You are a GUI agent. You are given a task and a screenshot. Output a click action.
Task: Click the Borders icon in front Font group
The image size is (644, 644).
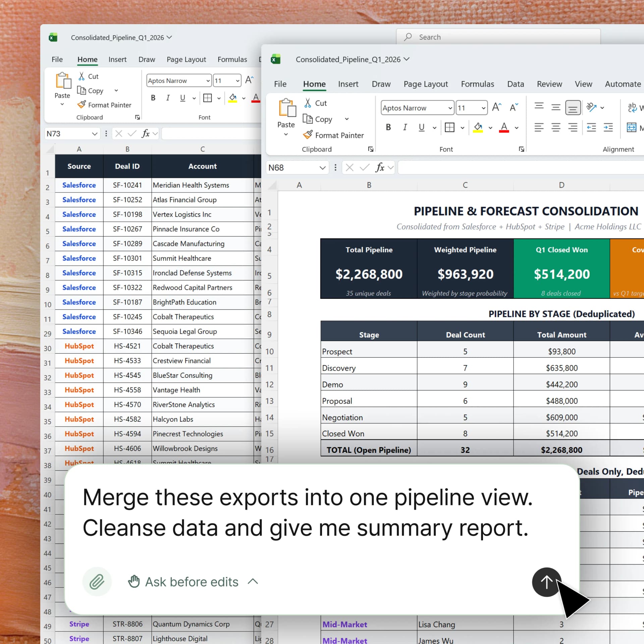point(449,127)
